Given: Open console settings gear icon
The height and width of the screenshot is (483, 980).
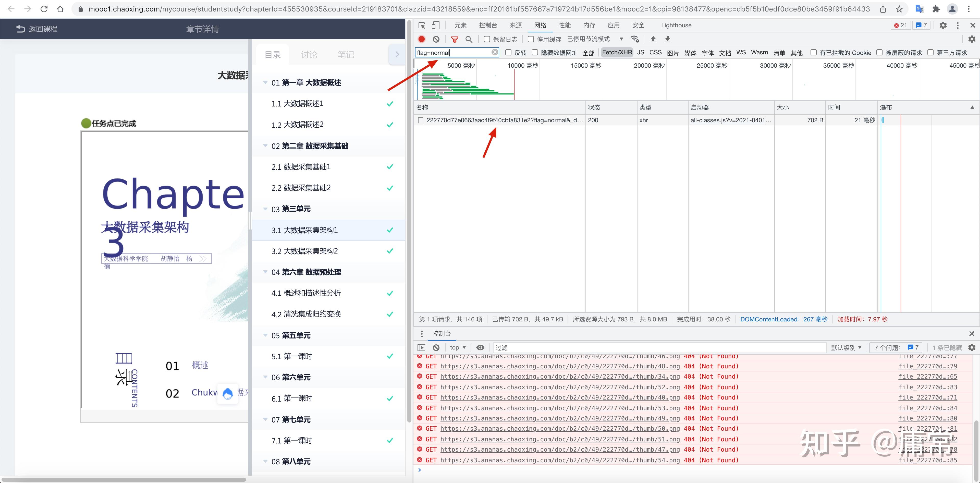Looking at the screenshot, I should point(972,347).
